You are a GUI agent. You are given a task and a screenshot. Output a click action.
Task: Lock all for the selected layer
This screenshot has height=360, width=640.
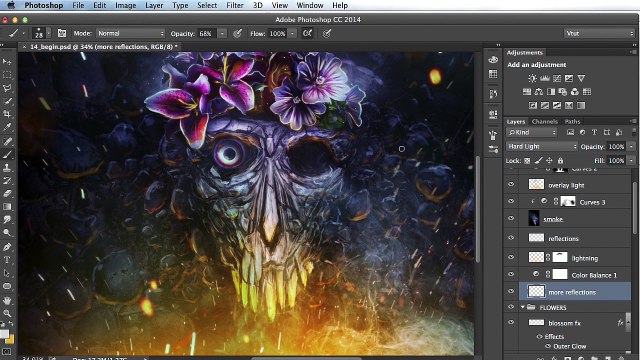click(x=560, y=161)
